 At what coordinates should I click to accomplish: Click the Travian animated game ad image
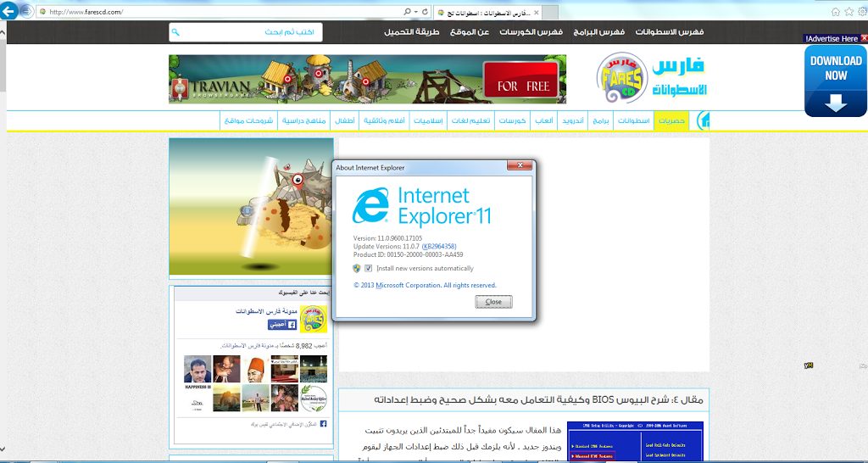[x=251, y=207]
